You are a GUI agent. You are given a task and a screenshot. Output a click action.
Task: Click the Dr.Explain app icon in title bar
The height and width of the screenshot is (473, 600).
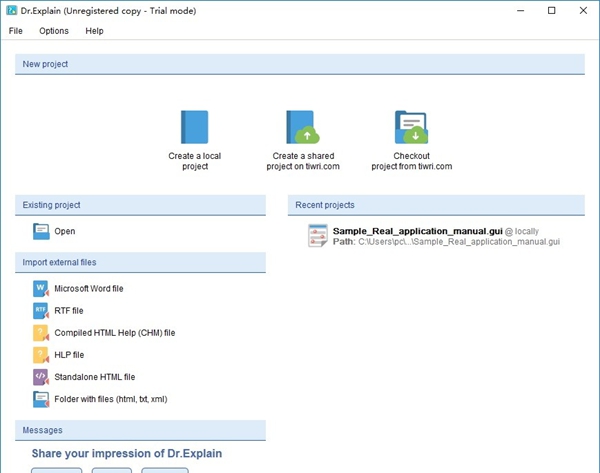pos(12,10)
